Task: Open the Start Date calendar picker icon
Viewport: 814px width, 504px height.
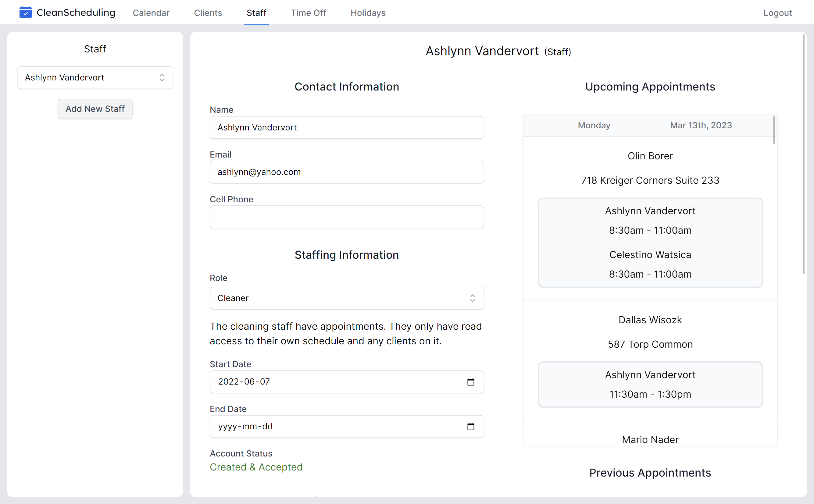Action: (x=470, y=382)
